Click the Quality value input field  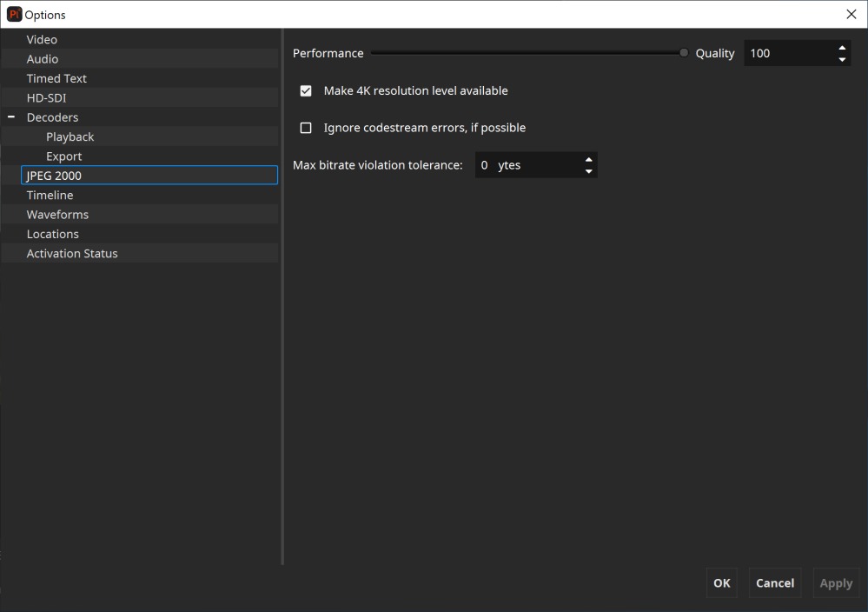(786, 53)
